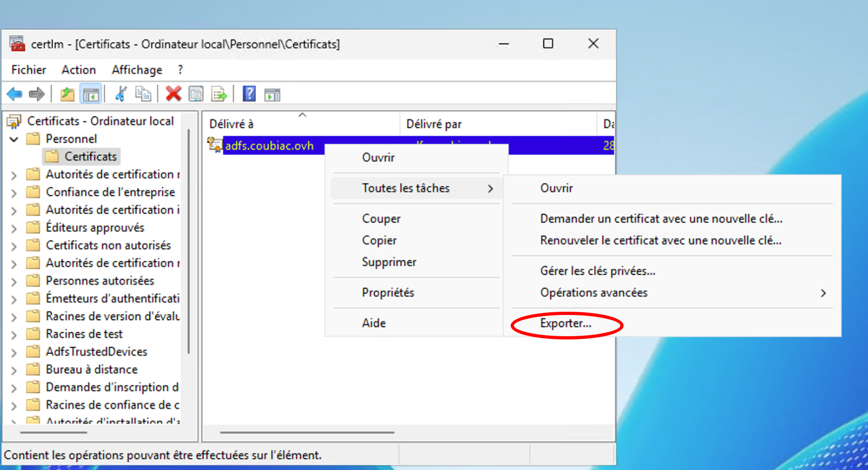868x470 pixels.
Task: Open the Affichage menu
Action: point(137,70)
